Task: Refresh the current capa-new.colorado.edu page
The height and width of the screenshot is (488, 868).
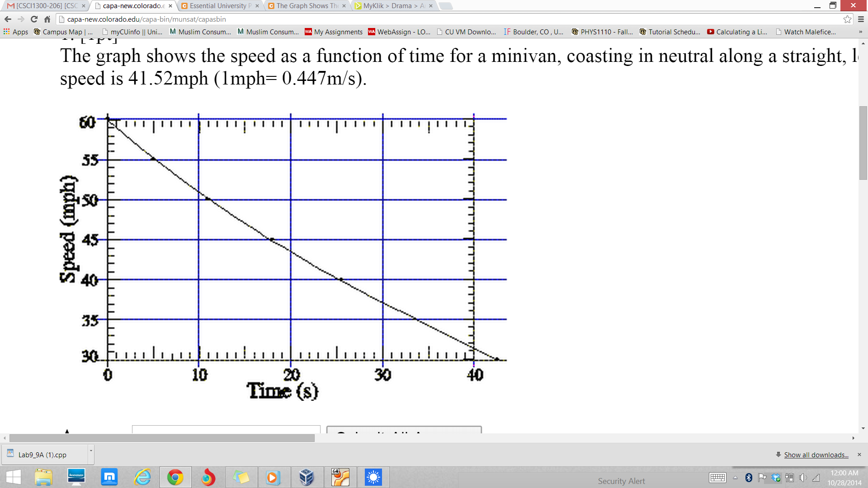Action: pos(34,19)
